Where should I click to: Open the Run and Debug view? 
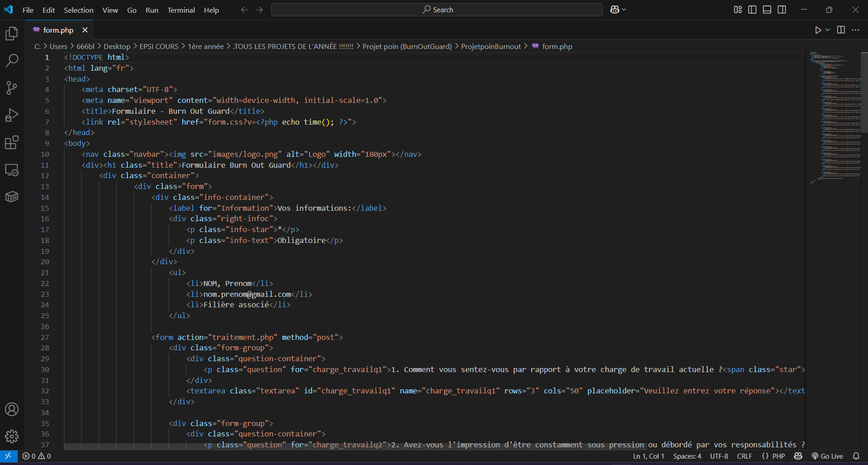point(12,115)
